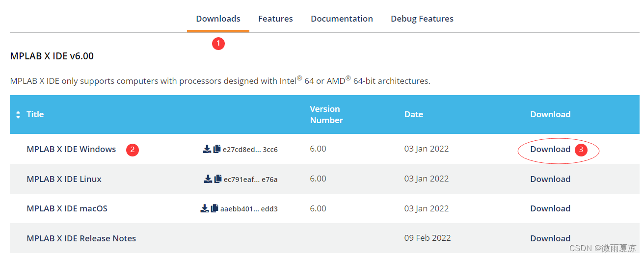The image size is (644, 257).
Task: Click hash text ec791eaf… e76a
Action: coord(251,180)
